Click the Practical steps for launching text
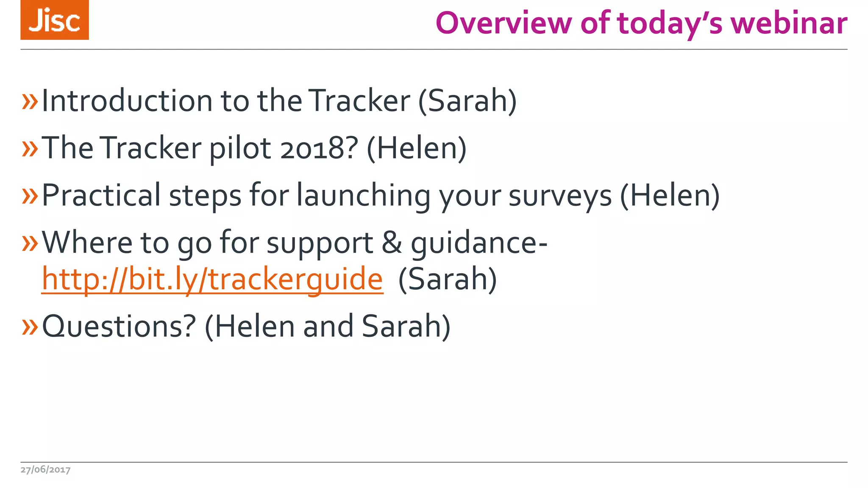This screenshot has height=488, width=868. tap(326, 195)
